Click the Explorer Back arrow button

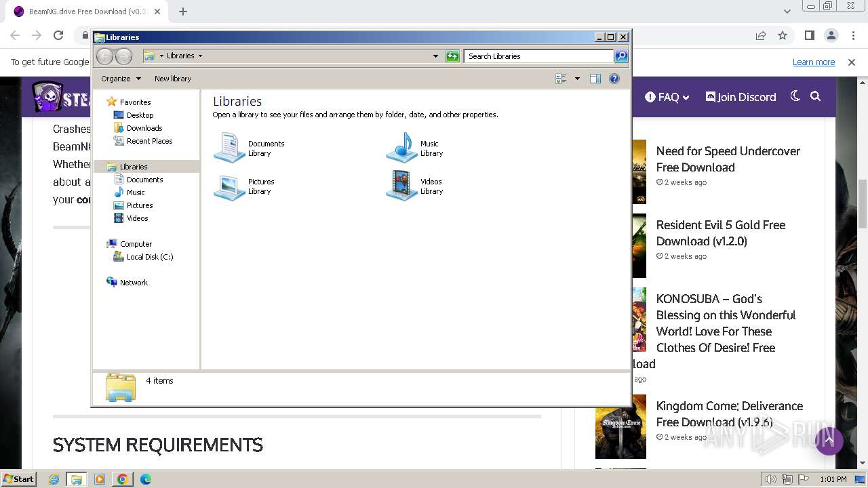[104, 56]
